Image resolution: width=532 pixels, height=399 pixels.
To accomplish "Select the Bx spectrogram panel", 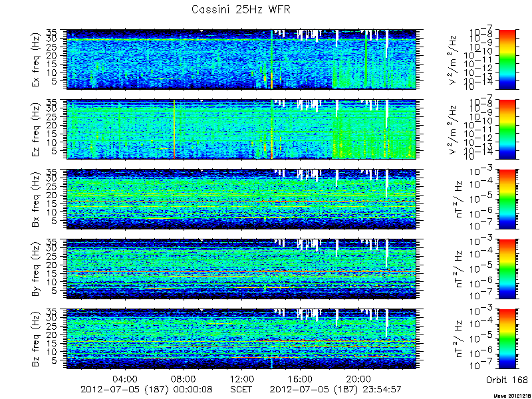I will (x=241, y=199).
